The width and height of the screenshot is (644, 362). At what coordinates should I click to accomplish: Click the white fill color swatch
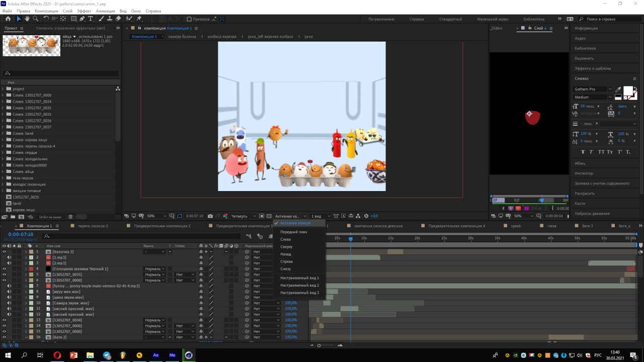pos(628,91)
